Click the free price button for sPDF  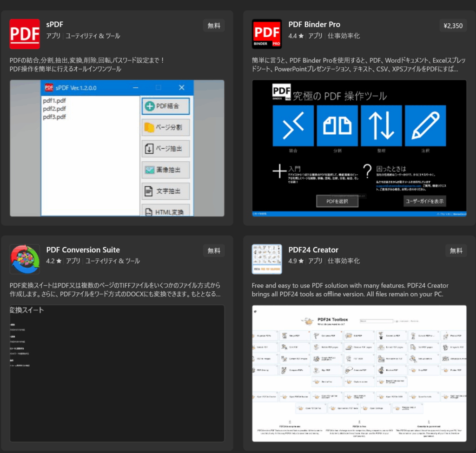click(214, 26)
